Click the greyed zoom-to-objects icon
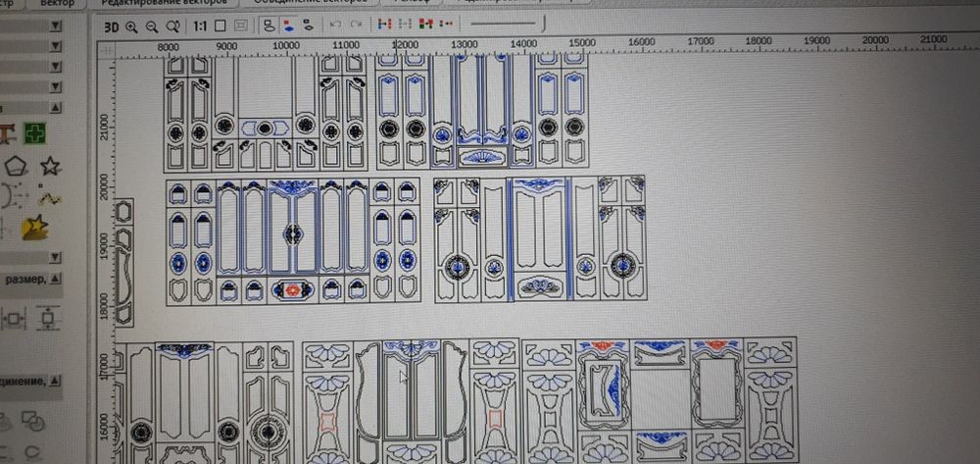Image resolution: width=980 pixels, height=464 pixels. [x=241, y=26]
